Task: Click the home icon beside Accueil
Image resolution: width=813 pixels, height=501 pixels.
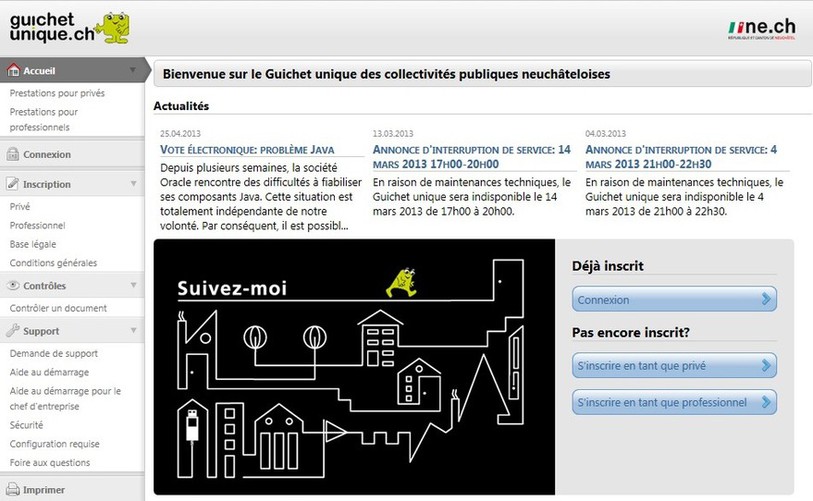Action: click(13, 69)
